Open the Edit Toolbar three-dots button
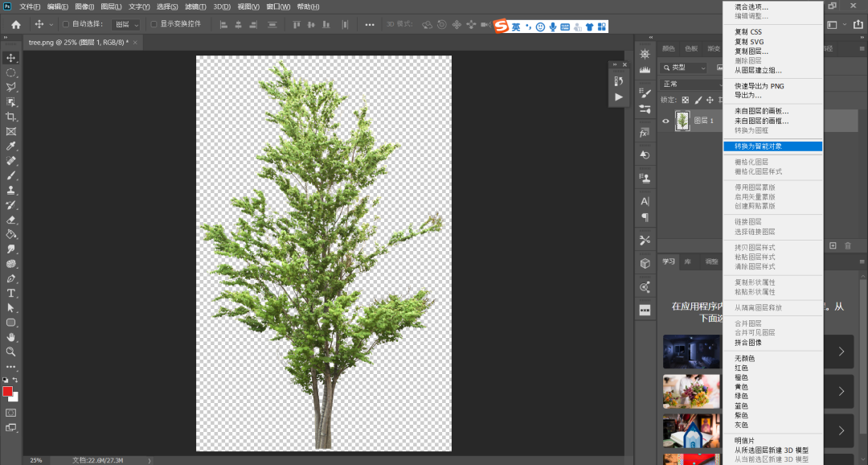 [10, 367]
